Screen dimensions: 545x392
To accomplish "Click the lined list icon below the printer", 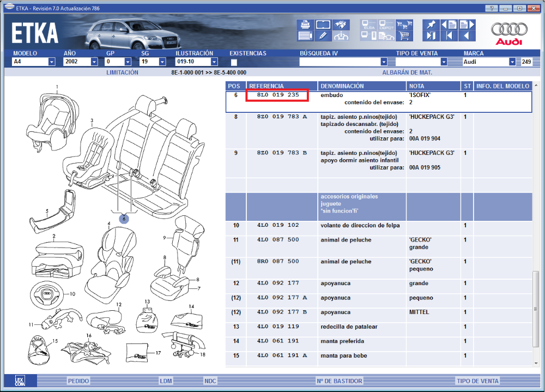I will coord(305,35).
